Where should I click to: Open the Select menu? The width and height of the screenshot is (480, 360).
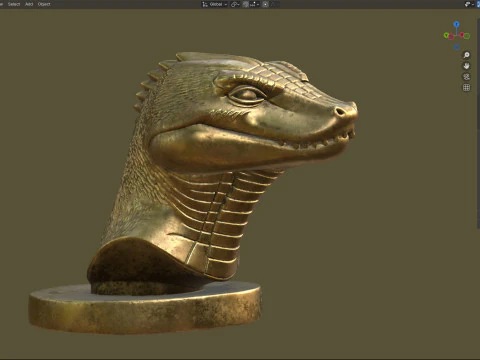pyautogui.click(x=14, y=4)
